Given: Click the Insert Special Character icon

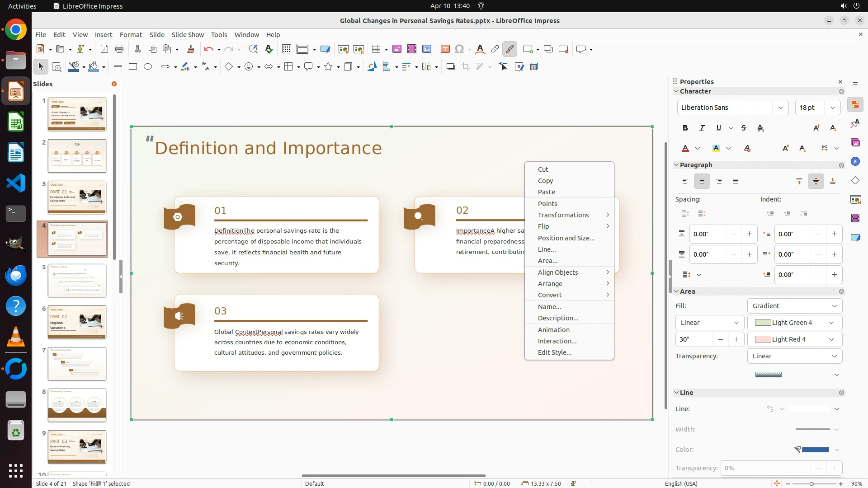Looking at the screenshot, I should pyautogui.click(x=459, y=49).
